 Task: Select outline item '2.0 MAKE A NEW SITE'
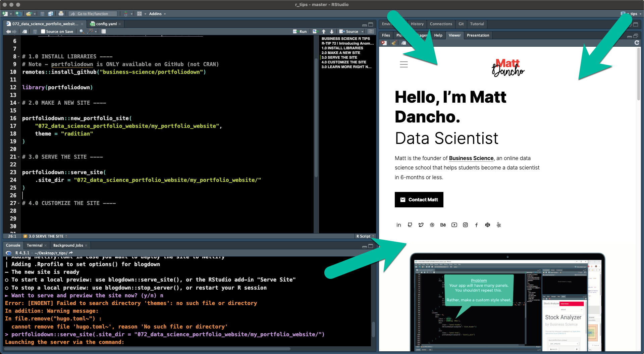click(x=341, y=53)
